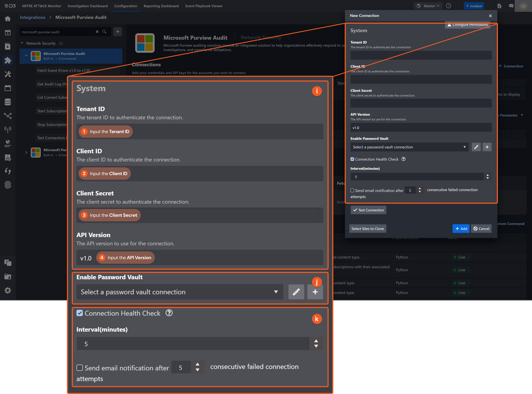Select the Utility Commands wrench tool icon
Screen dimensions: 532x394
tap(8, 74)
